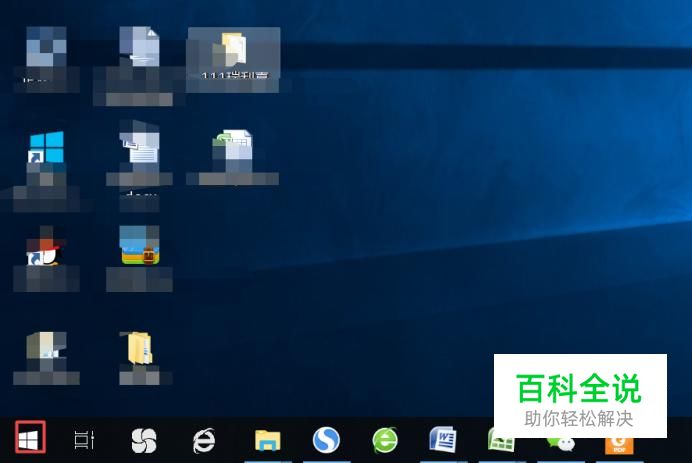
Task: Launch the blue Sogou S browser icon
Action: (x=326, y=440)
